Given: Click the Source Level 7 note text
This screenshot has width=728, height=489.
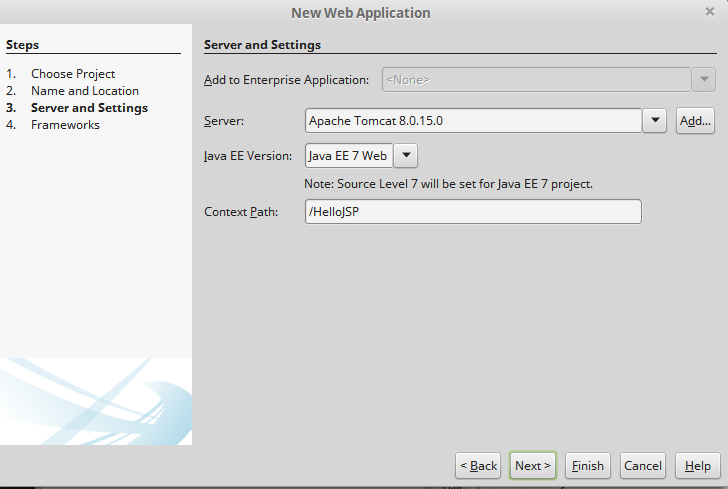Looking at the screenshot, I should [x=449, y=184].
